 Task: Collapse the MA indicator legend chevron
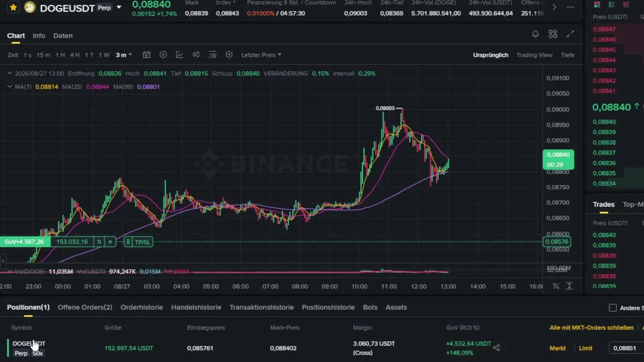(10, 87)
